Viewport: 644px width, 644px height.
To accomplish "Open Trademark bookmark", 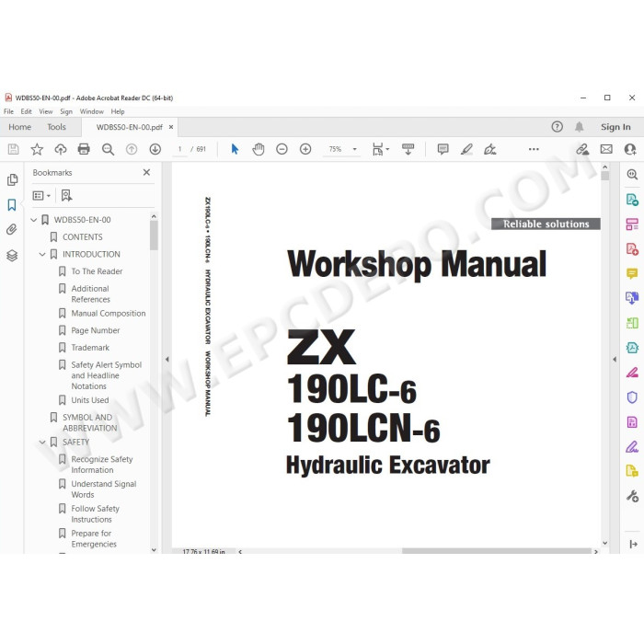I will 90,348.
